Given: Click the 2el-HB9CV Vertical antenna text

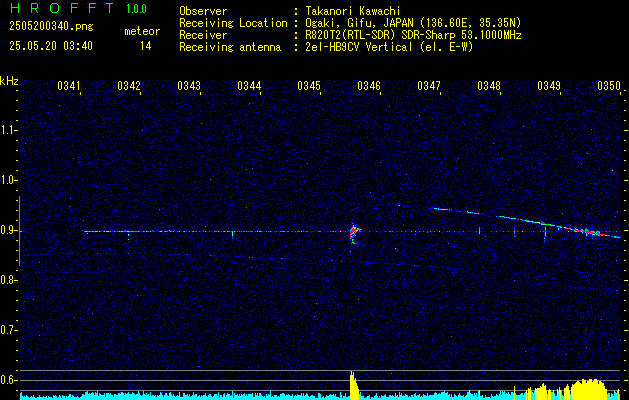Looking at the screenshot, I should pos(389,47).
